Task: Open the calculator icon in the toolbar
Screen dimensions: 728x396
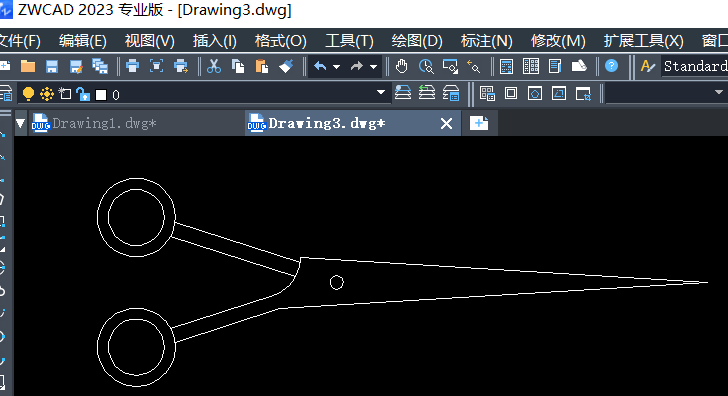Action: pos(507,66)
